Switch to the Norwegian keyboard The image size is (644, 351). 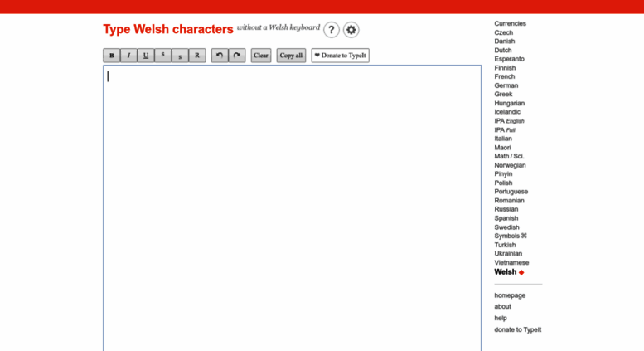[x=510, y=165]
